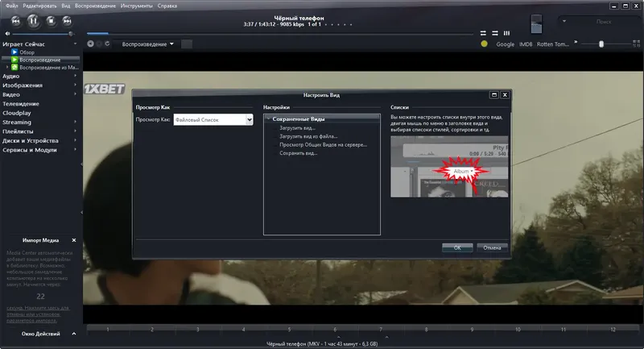The image size is (644, 349).
Task: Choose Загрузить вид из файла...
Action: tap(308, 136)
